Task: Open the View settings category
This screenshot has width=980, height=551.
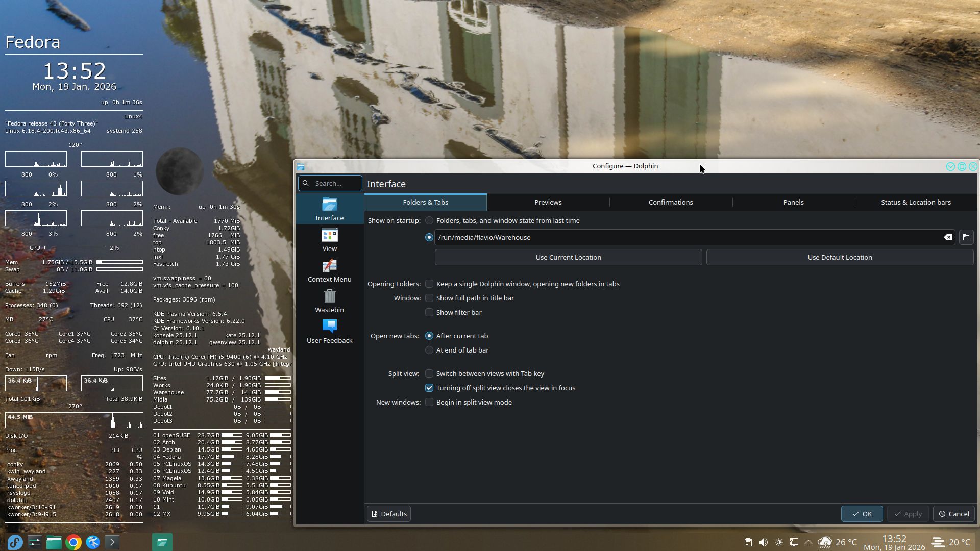Action: [329, 240]
